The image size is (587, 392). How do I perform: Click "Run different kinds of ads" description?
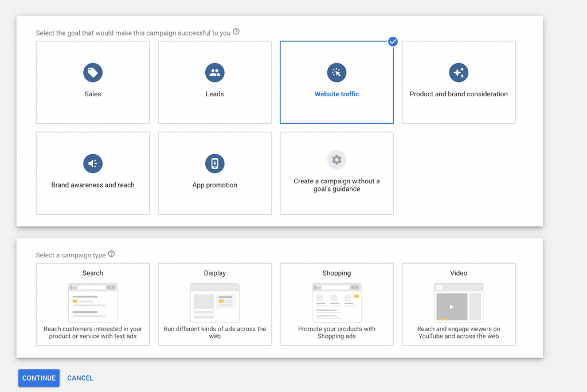[x=215, y=332]
